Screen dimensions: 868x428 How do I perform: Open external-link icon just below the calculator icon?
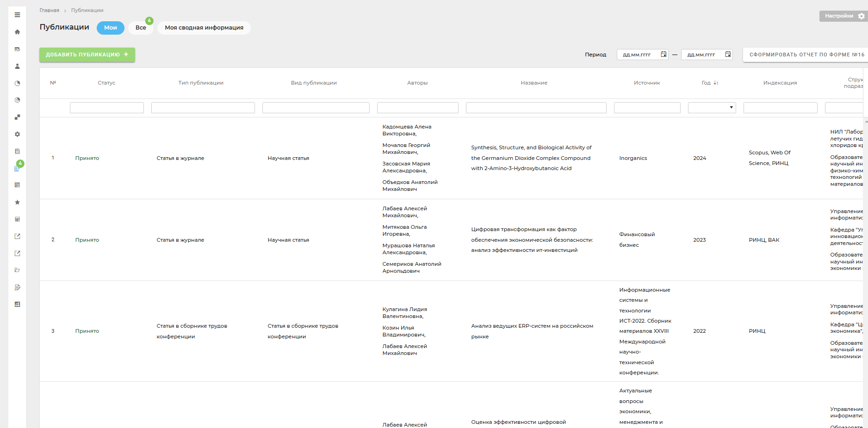click(x=17, y=236)
